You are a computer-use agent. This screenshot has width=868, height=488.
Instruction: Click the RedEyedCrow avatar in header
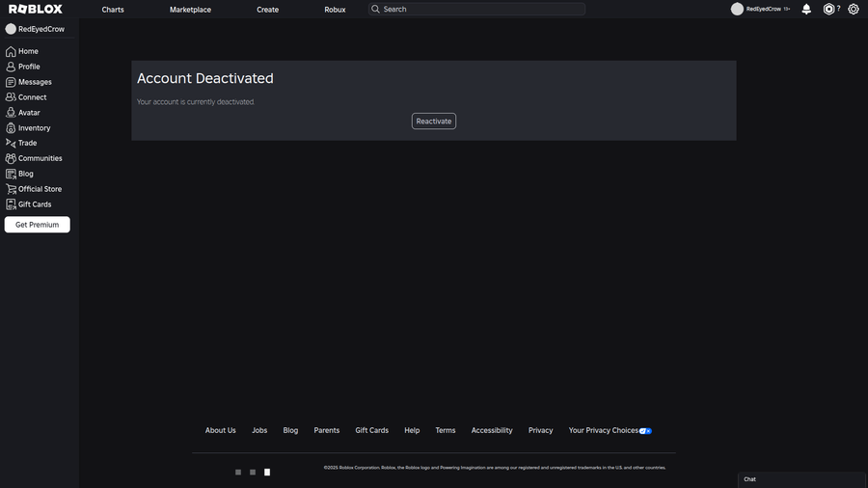(x=737, y=9)
